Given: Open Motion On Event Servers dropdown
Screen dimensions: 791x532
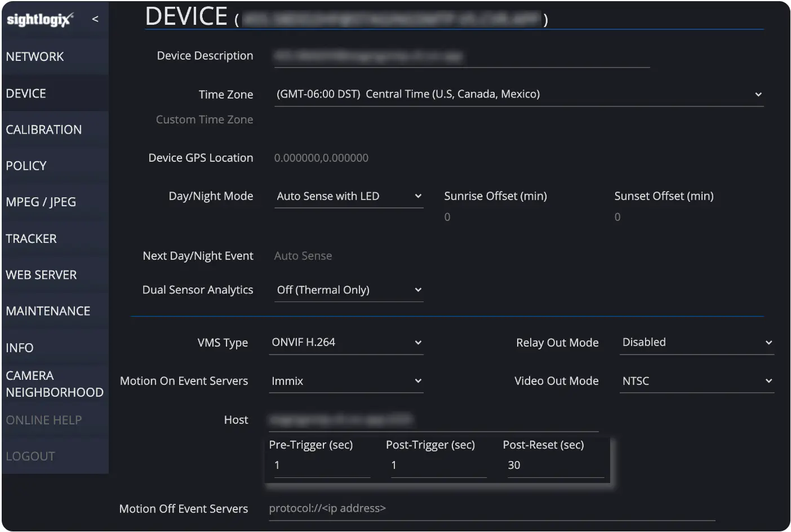Looking at the screenshot, I should [346, 382].
